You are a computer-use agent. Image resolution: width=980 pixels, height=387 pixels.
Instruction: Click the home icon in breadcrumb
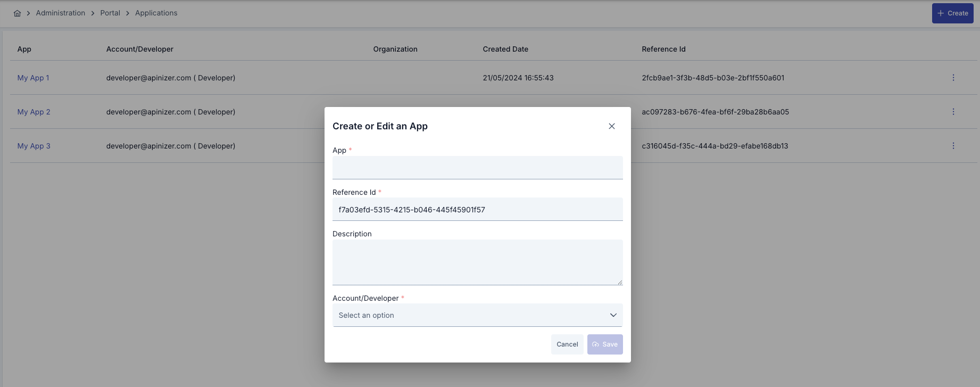click(17, 13)
